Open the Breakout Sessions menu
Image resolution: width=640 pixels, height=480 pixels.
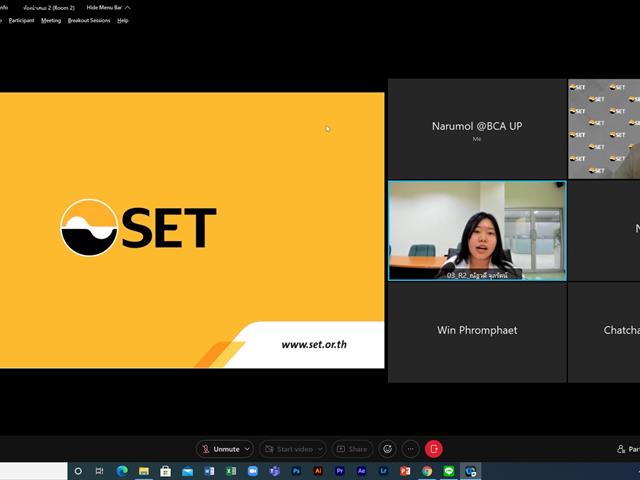(89, 20)
